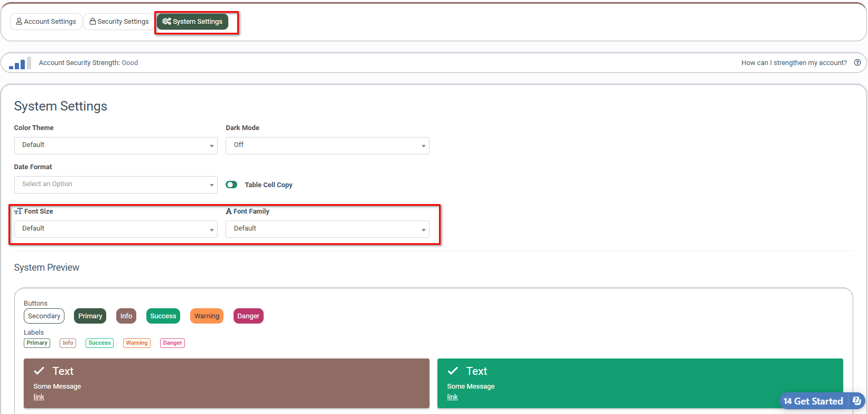868x414 pixels.
Task: Click the Font Family letter icon
Action: coord(229,211)
